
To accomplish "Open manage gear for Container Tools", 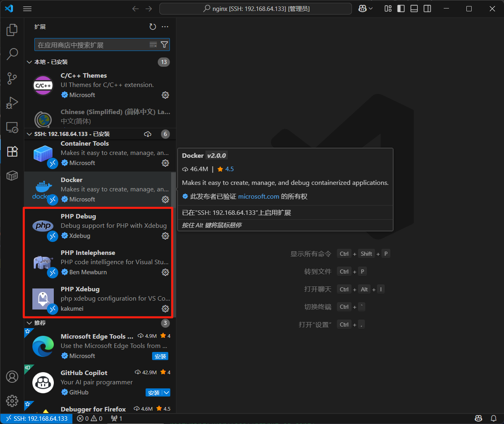I will [165, 163].
